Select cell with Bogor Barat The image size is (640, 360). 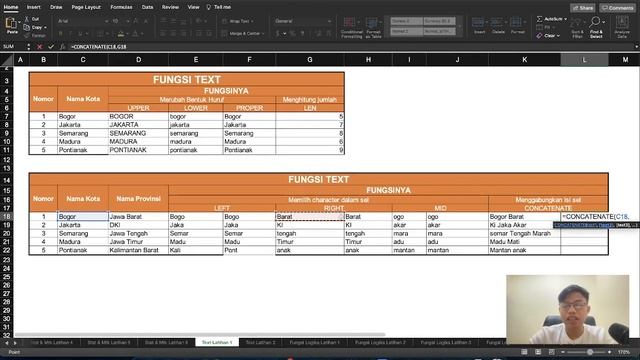[524, 216]
